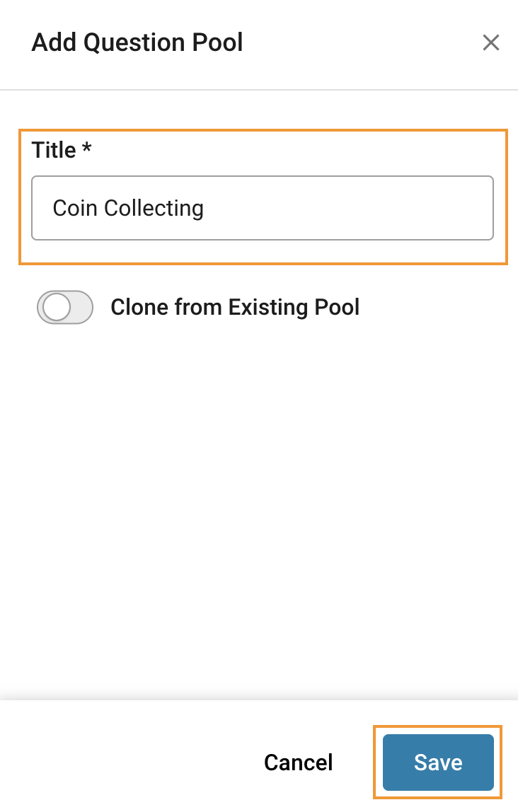The image size is (518, 812).
Task: Click Save to confirm Coin Collecting pool
Action: 438,762
